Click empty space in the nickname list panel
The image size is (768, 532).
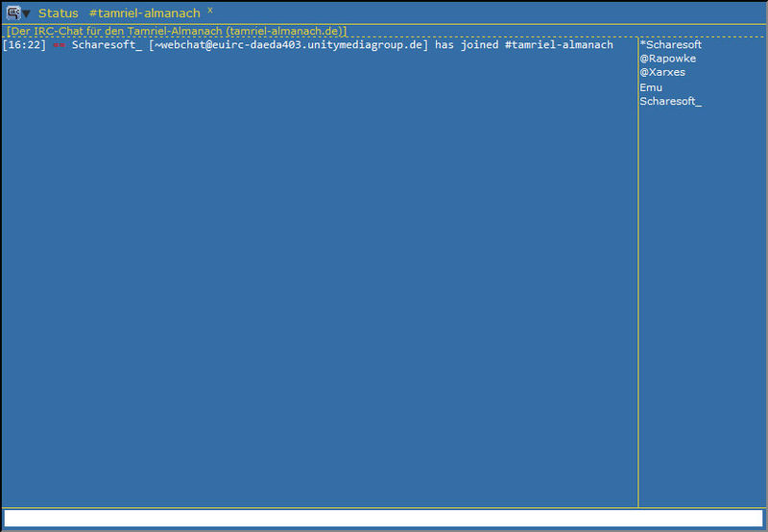tap(701, 307)
